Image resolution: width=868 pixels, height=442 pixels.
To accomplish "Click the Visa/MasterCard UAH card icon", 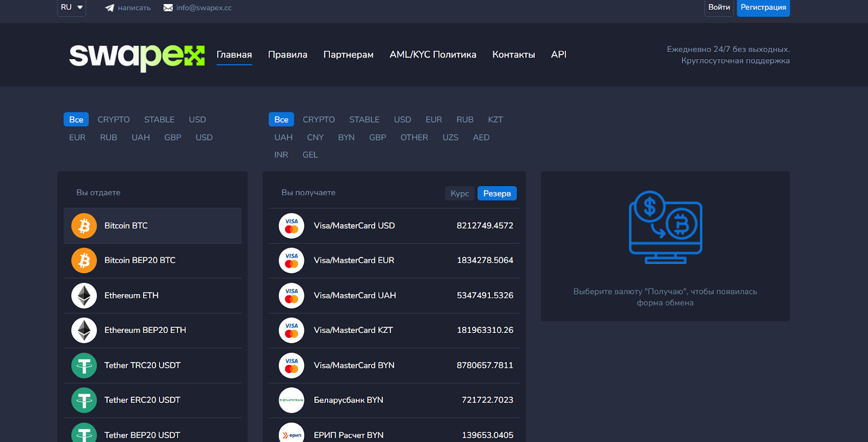I will click(x=291, y=296).
